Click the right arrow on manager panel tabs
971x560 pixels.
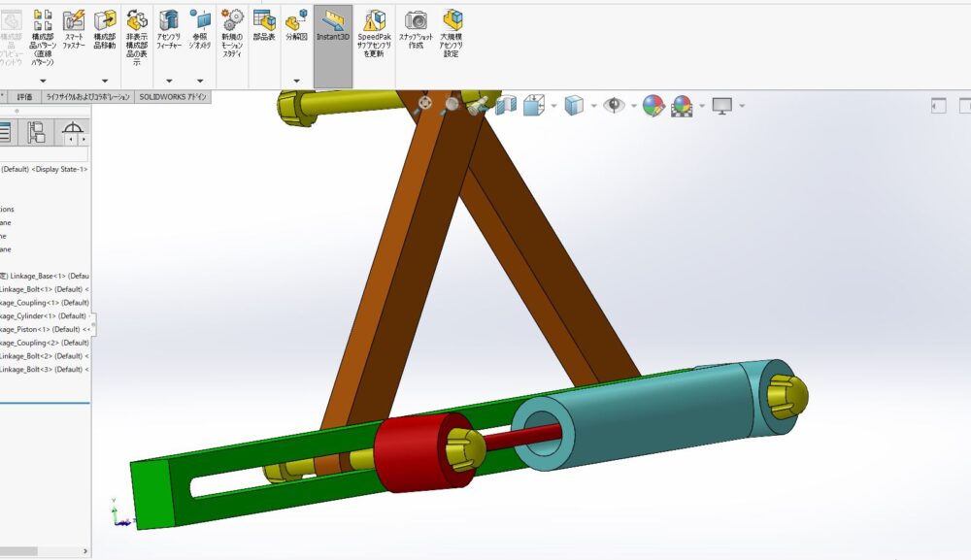click(83, 140)
